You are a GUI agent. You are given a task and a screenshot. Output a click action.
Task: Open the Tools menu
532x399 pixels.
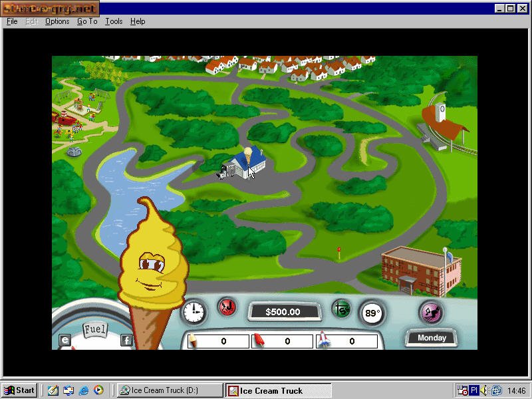(114, 21)
